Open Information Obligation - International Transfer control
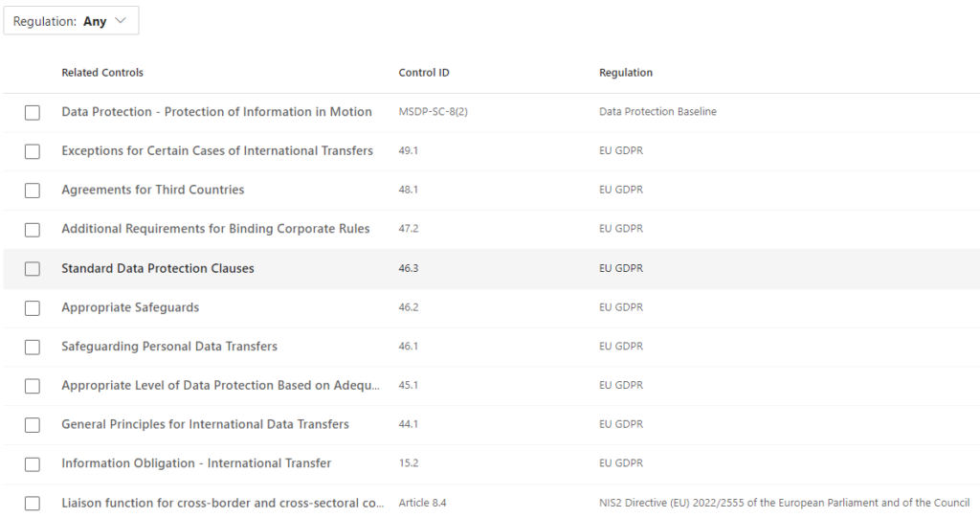This screenshot has width=980, height=518. (196, 463)
